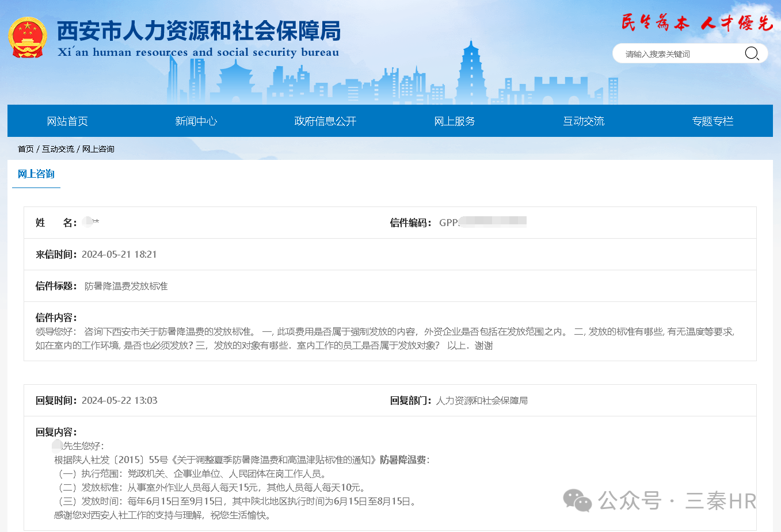Click the reply department 人力资源和社会保障局
781x532 pixels.
[482, 400]
